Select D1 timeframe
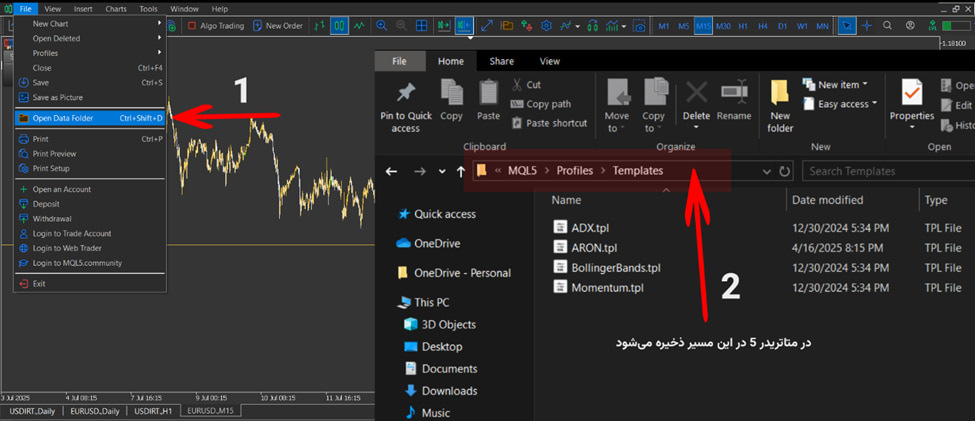The height and width of the screenshot is (421, 975). pyautogui.click(x=782, y=26)
